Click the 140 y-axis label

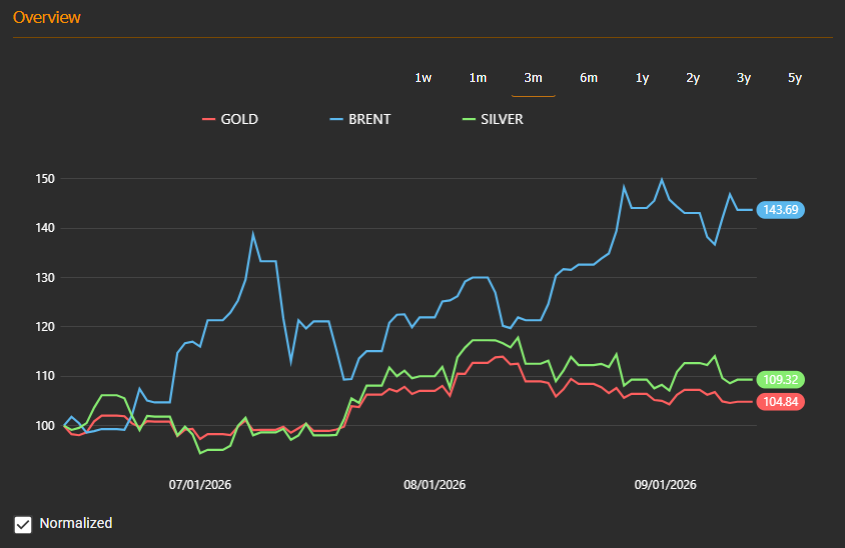click(x=45, y=228)
